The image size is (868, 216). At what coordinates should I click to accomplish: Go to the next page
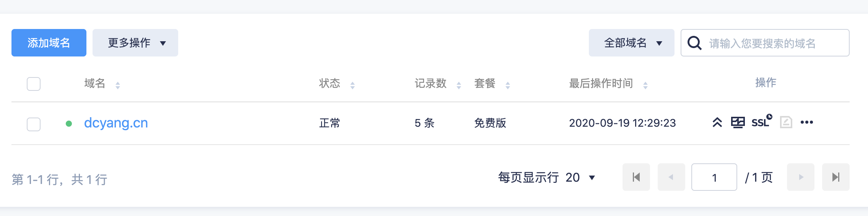pos(800,177)
